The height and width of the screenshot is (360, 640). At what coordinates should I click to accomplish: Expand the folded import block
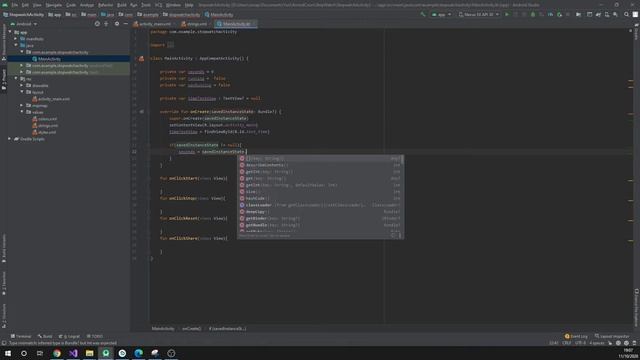[x=170, y=45]
